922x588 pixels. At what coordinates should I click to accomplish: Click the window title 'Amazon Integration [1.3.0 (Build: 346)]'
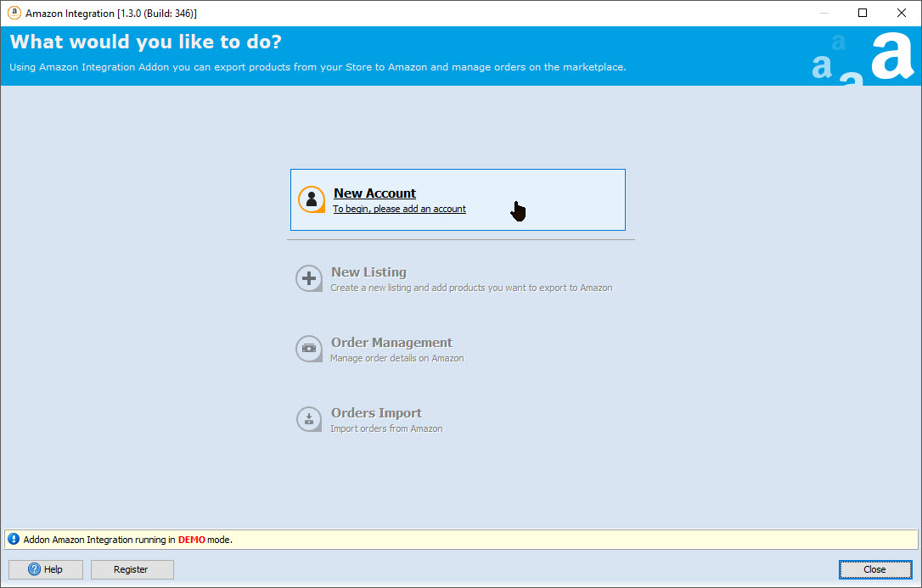click(111, 13)
